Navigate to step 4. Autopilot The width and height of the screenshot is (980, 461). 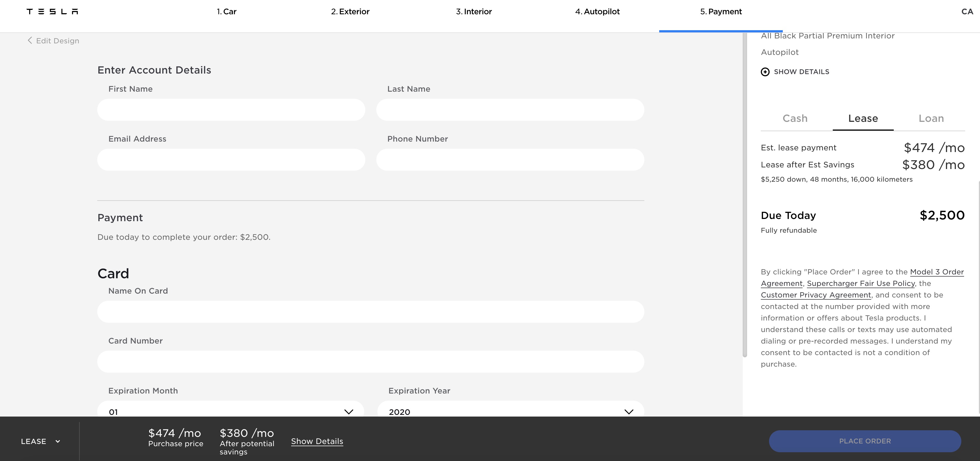[597, 12]
